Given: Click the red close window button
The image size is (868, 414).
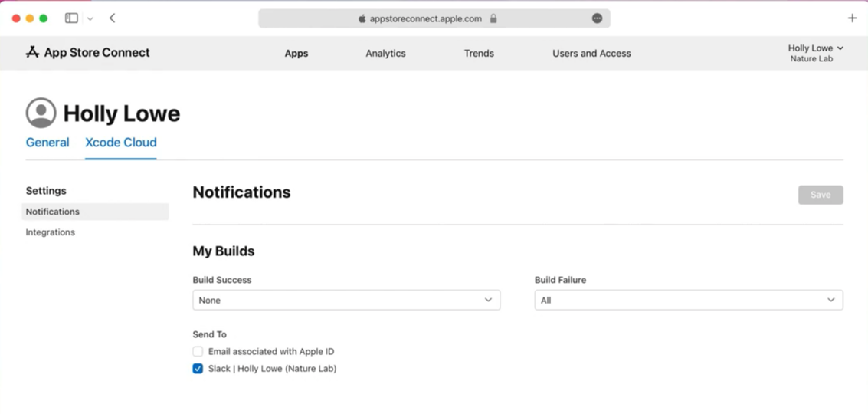Looking at the screenshot, I should 16,18.
